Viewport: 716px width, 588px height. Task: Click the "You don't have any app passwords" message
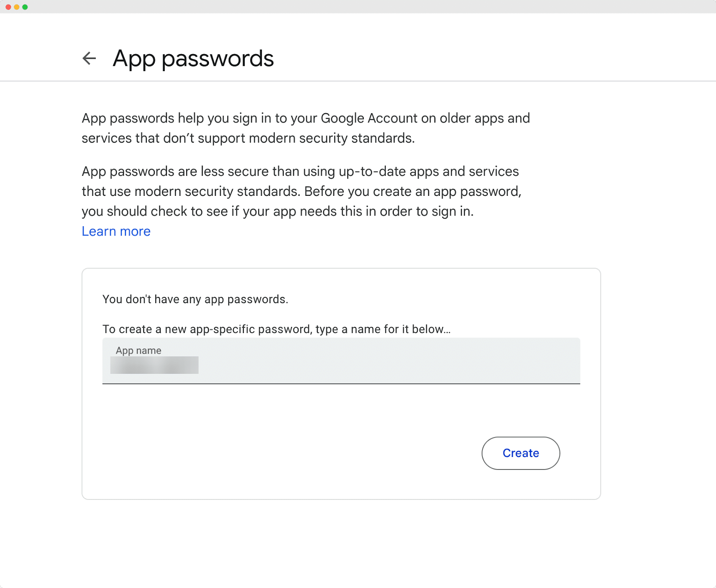(x=195, y=299)
